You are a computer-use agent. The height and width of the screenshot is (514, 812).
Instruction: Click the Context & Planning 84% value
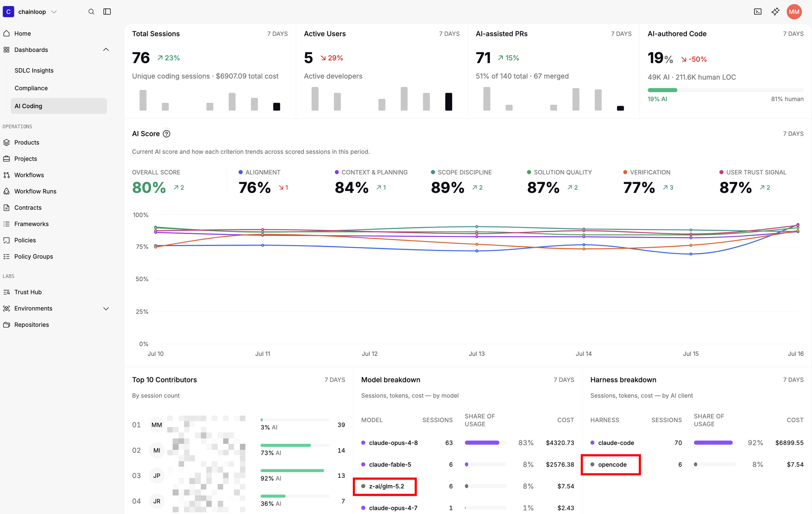pos(352,187)
